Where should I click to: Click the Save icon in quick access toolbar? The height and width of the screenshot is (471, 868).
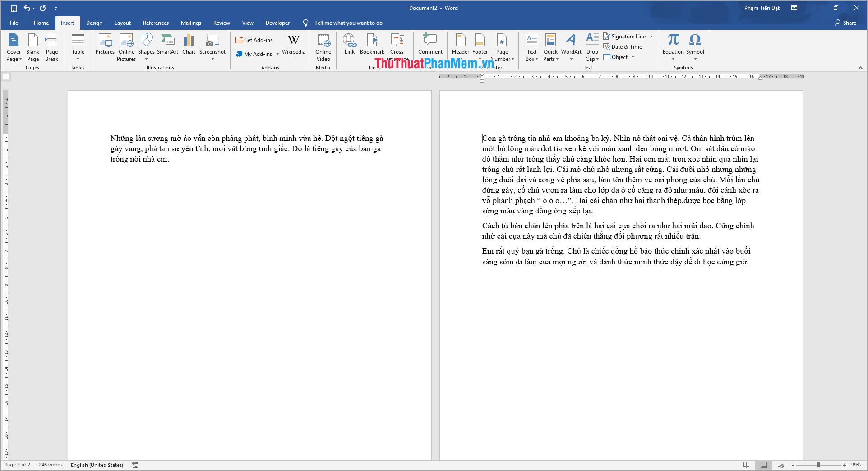tap(14, 8)
